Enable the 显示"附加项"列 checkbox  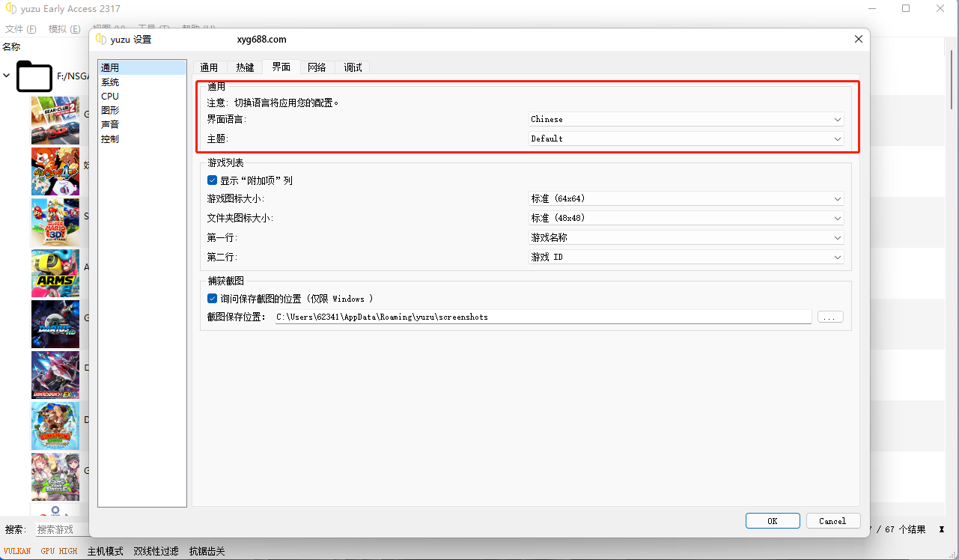point(212,180)
